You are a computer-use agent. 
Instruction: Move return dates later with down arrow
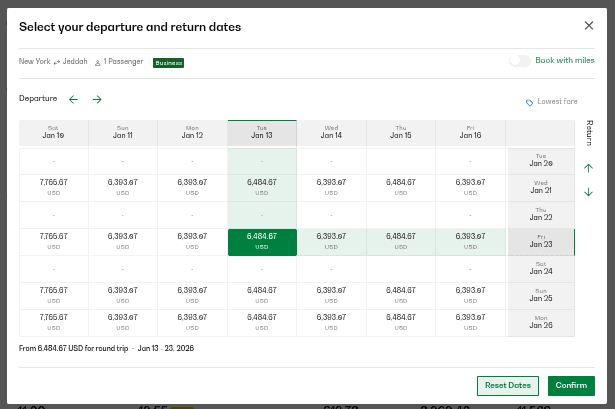[x=588, y=192]
